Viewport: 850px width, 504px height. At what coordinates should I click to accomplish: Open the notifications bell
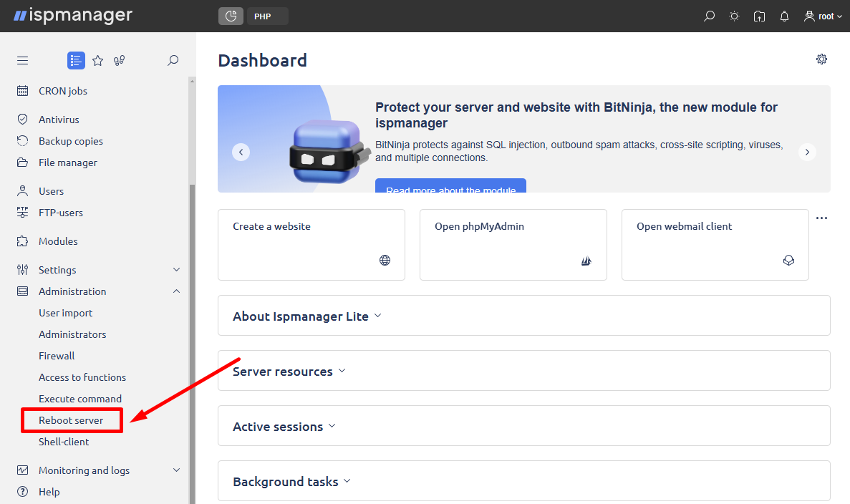[784, 16]
